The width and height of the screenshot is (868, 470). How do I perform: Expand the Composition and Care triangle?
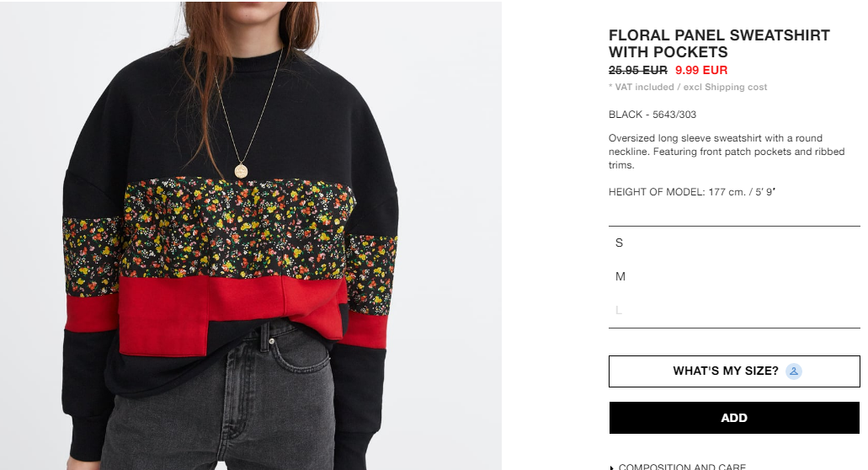[x=612, y=467]
